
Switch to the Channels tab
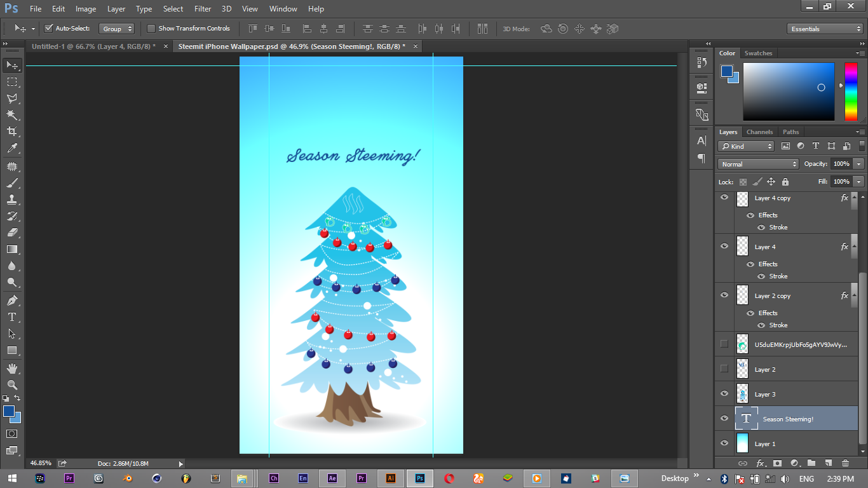759,132
